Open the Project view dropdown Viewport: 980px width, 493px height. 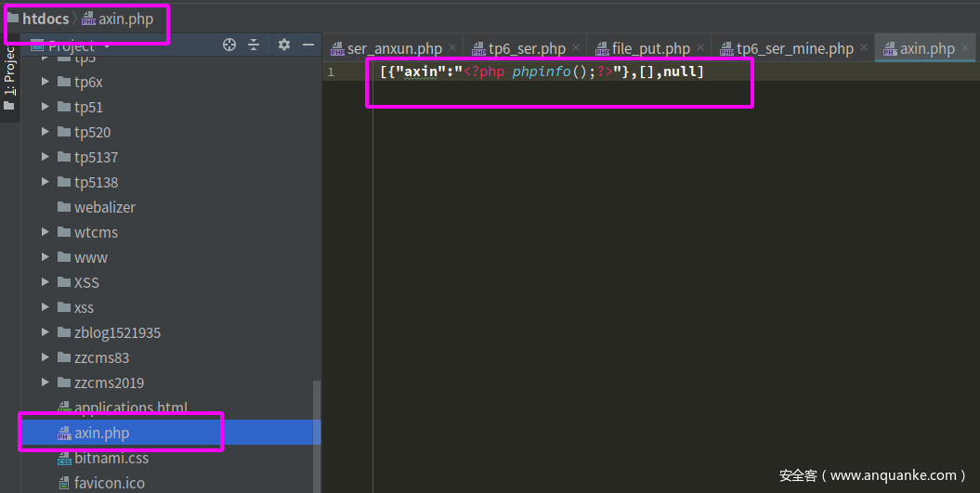(x=106, y=45)
